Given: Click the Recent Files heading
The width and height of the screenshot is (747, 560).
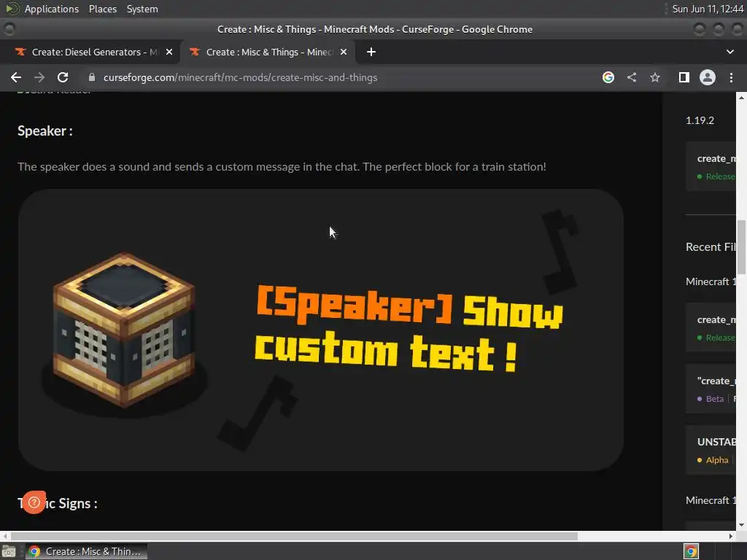Looking at the screenshot, I should 711,246.
